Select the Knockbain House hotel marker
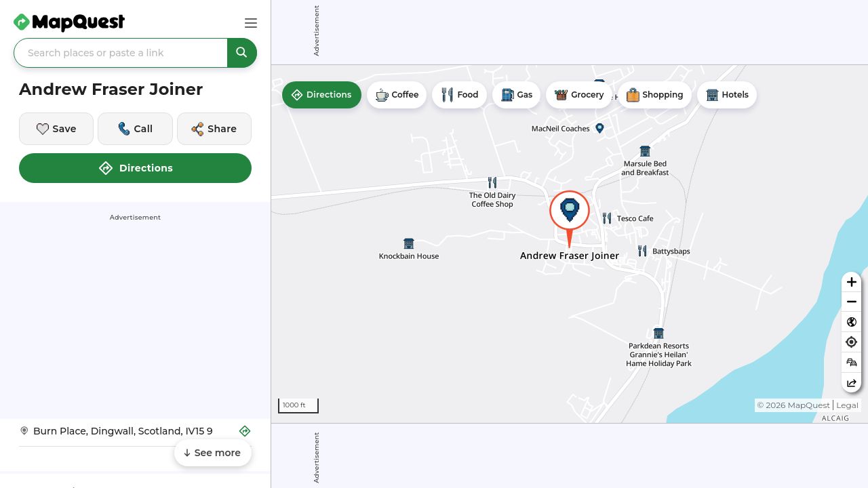This screenshot has width=868, height=488. pos(408,243)
